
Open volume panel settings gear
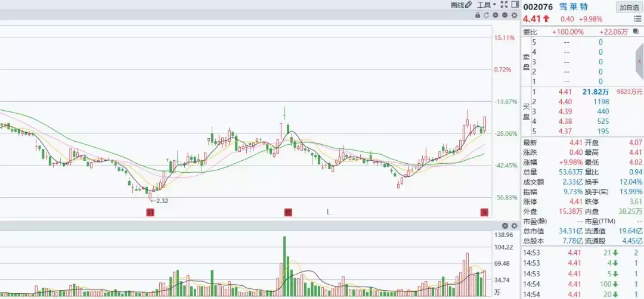(514, 226)
